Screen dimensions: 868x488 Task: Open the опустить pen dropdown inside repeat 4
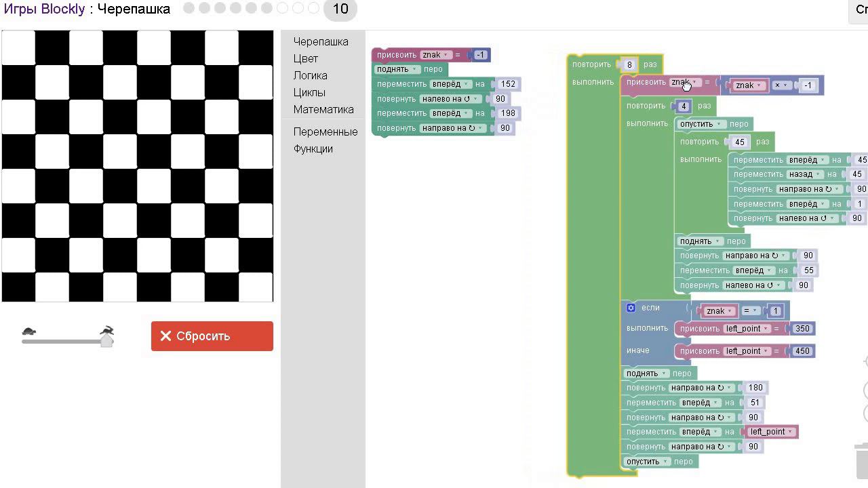point(702,124)
